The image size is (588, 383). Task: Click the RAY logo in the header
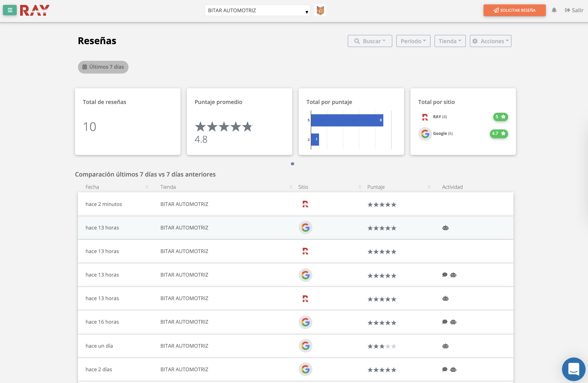(x=35, y=10)
